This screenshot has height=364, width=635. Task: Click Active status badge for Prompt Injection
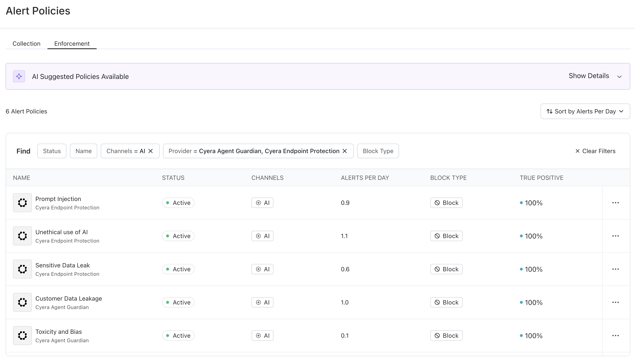pos(178,203)
